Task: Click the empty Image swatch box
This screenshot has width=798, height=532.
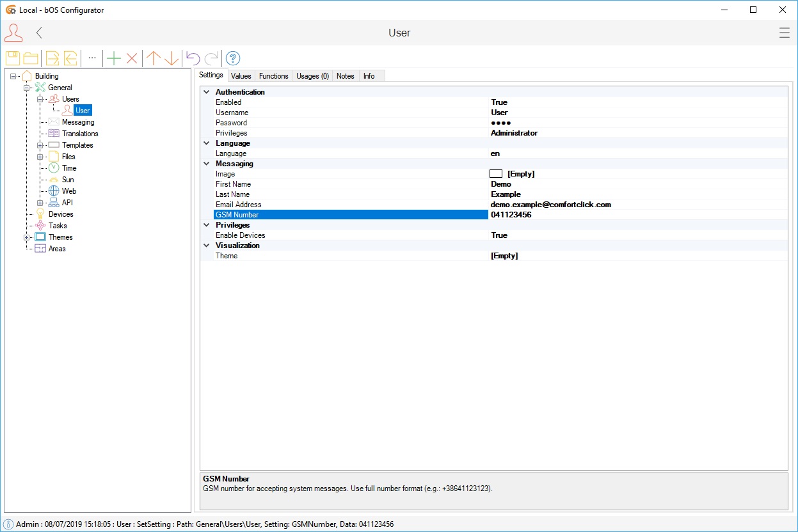Action: click(x=496, y=174)
